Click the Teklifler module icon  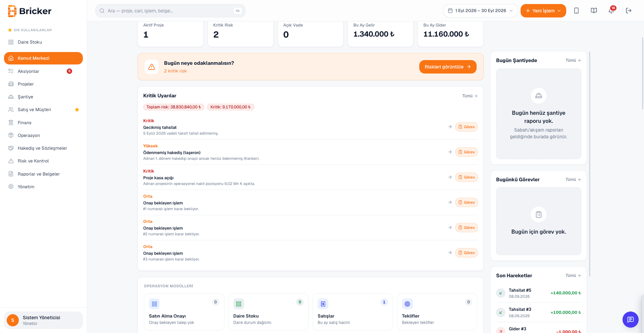(x=407, y=304)
